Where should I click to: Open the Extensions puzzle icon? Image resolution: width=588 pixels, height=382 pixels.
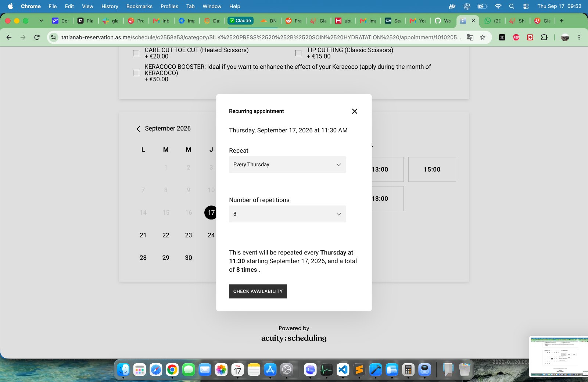coord(544,37)
